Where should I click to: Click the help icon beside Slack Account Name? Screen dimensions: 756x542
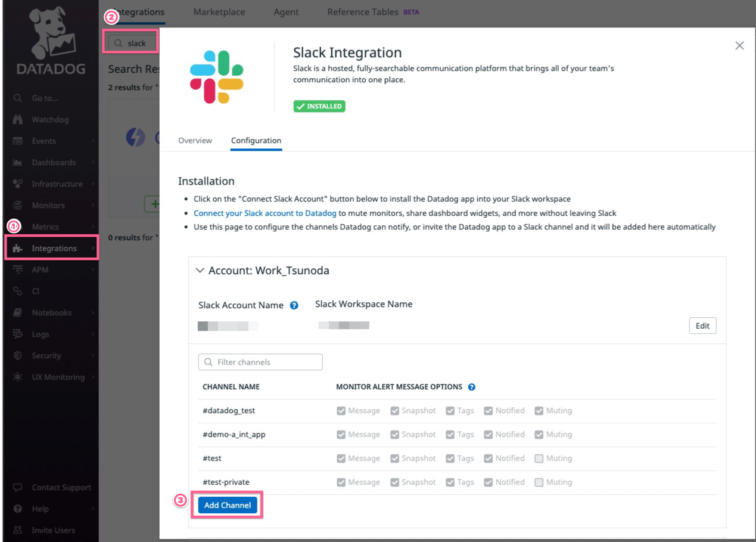[294, 305]
